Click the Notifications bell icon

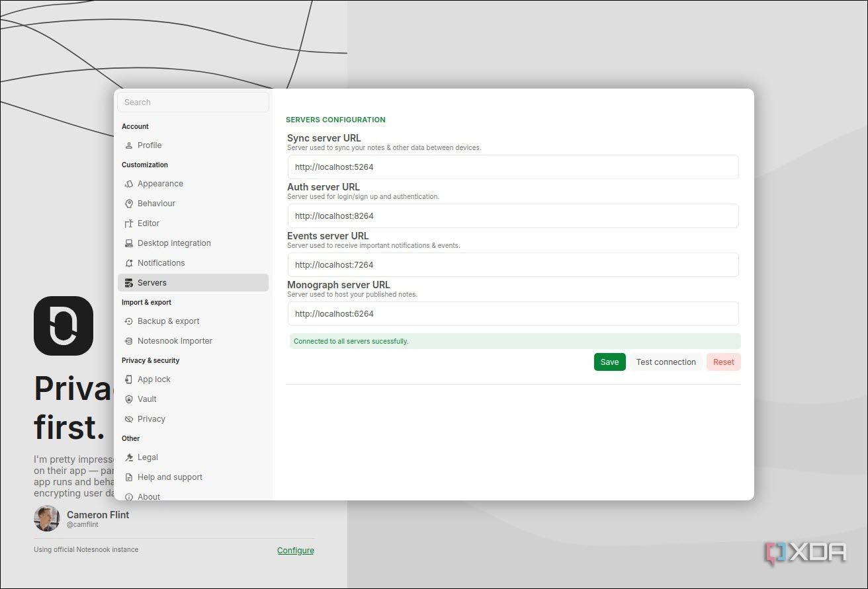[129, 263]
